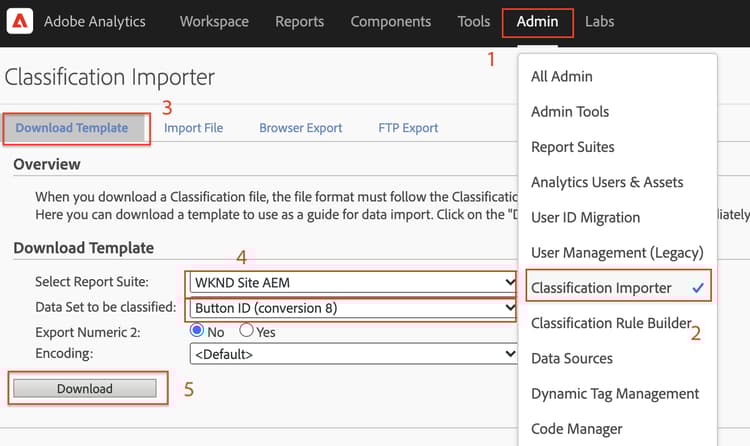Viewport: 750px width, 446px height.
Task: Go to Reports in top navigation
Action: [x=299, y=21]
